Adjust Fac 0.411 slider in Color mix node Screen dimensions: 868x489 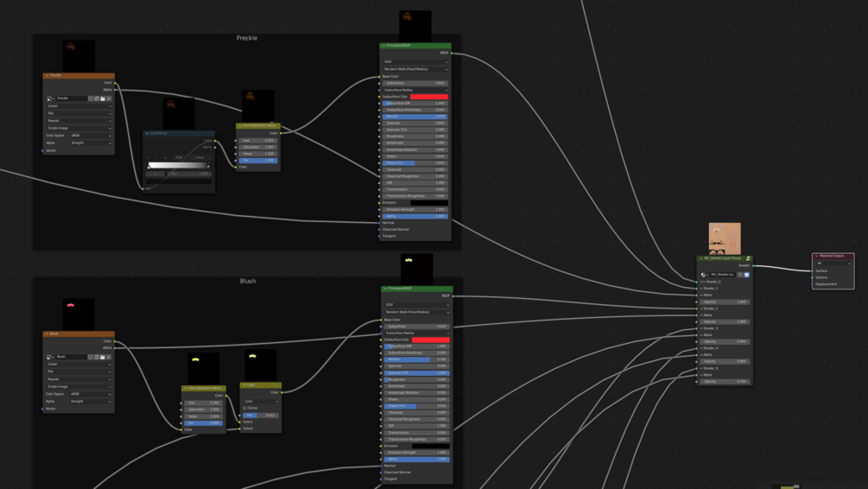click(261, 416)
